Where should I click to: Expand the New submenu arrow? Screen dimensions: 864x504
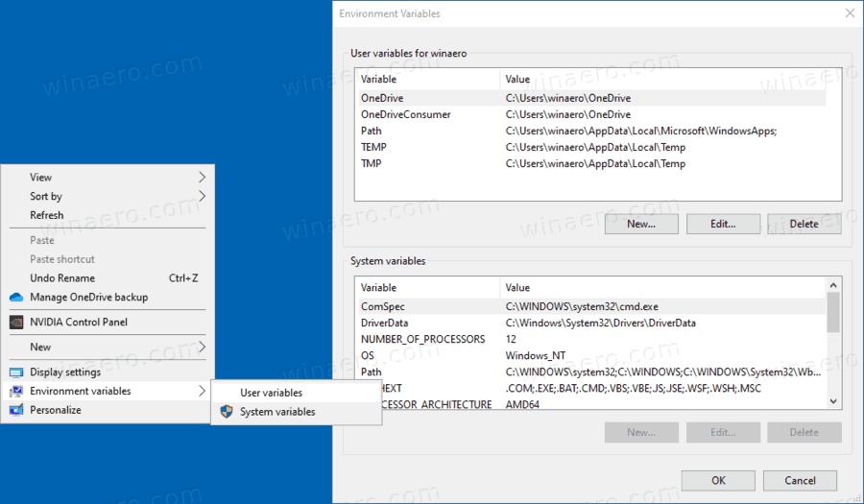click(x=202, y=348)
